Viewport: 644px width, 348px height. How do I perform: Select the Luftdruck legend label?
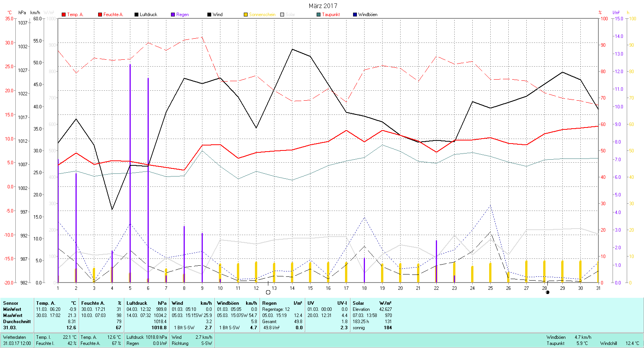(x=148, y=15)
